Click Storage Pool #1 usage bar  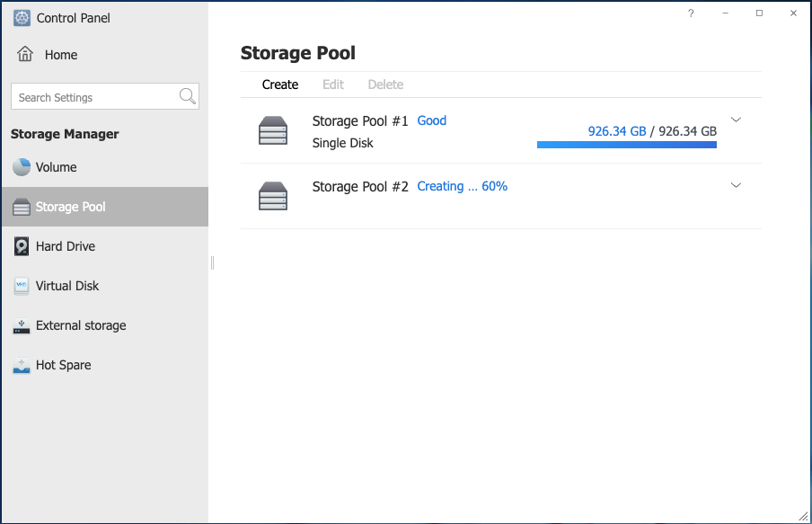pos(627,145)
